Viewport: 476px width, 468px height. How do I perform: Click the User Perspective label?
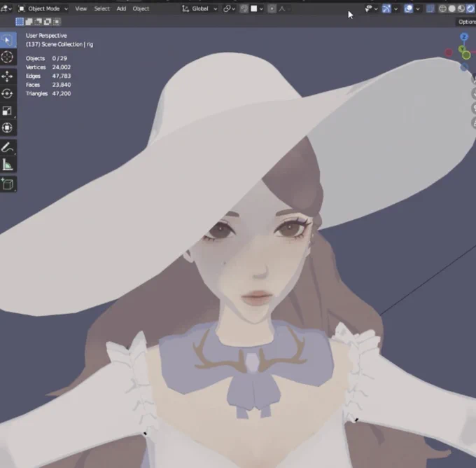46,36
